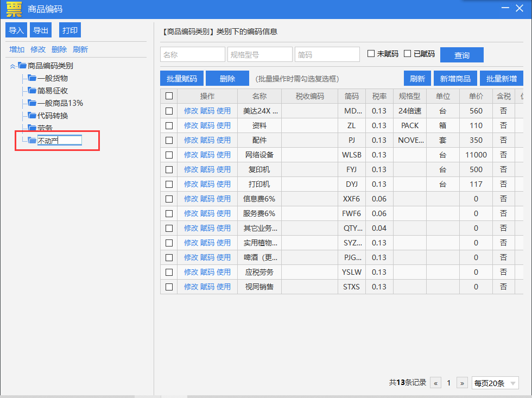This screenshot has width=532, height=398.
Task: Click the blue 查询 search button
Action: pyautogui.click(x=461, y=55)
